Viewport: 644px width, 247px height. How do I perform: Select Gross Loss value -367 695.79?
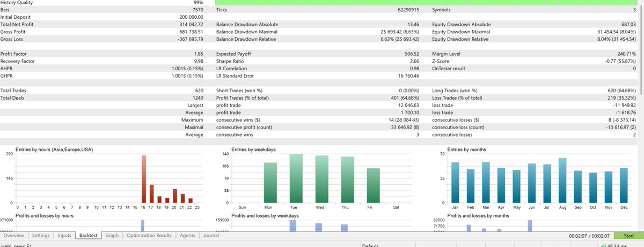coord(189,39)
